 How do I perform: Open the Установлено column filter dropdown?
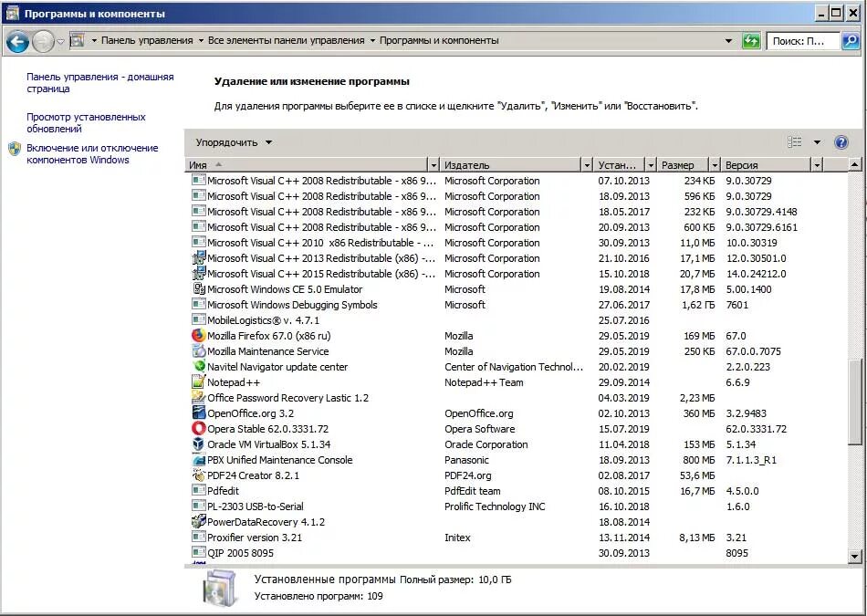651,165
